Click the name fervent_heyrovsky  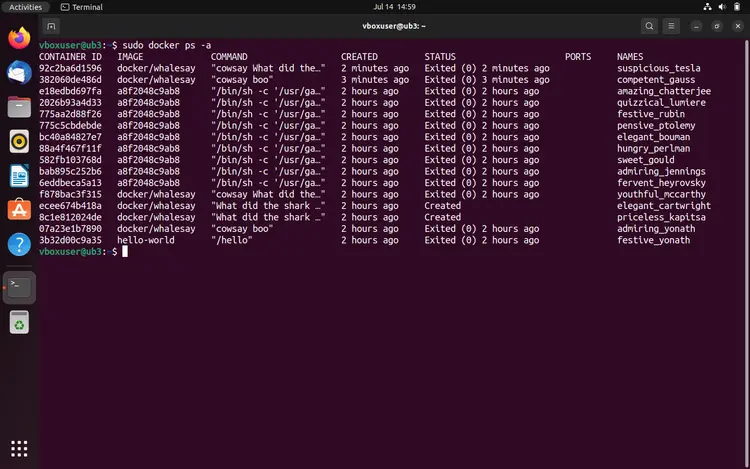coord(661,183)
